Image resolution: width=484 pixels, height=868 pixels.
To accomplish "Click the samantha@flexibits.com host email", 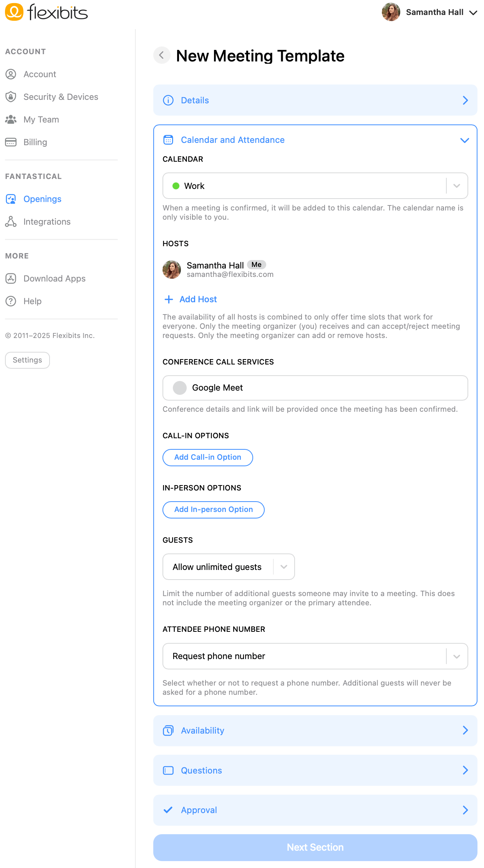I will (230, 274).
